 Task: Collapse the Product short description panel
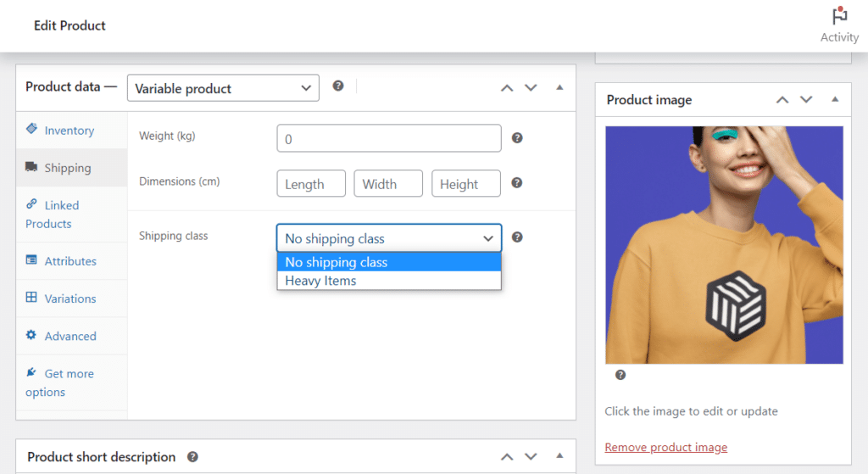[x=559, y=455]
